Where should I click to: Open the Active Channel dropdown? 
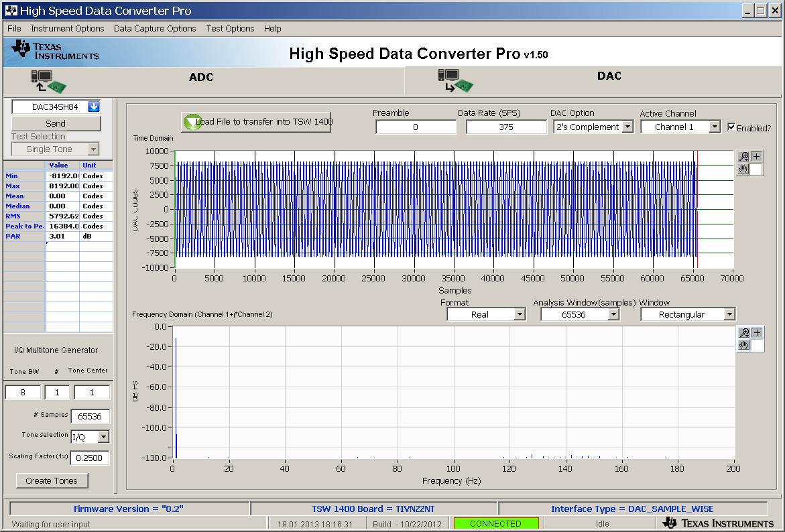click(715, 127)
